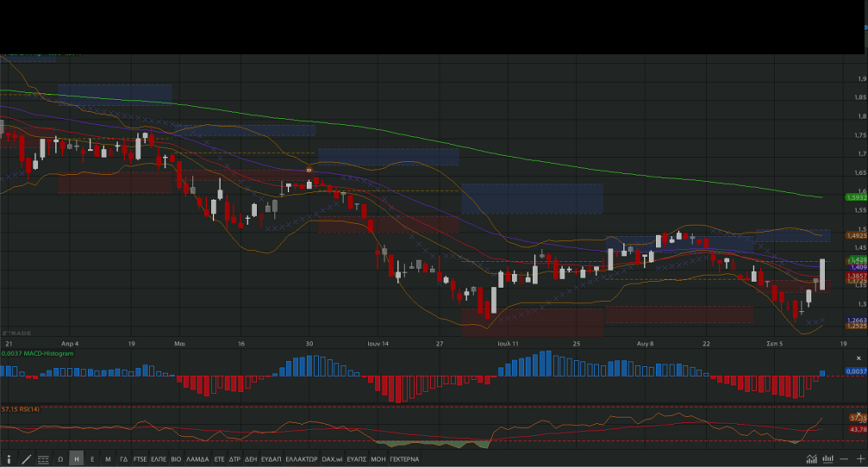Select the line drawing tool
The width and height of the screenshot is (868, 467).
tap(26, 459)
